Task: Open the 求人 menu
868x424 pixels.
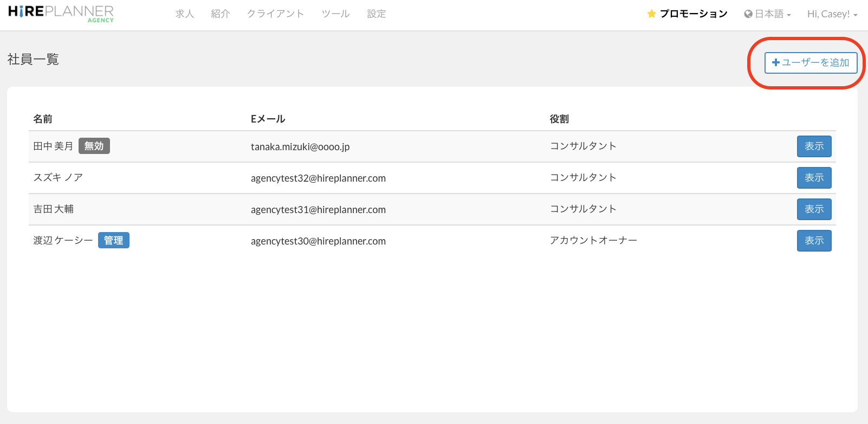Action: (x=184, y=14)
